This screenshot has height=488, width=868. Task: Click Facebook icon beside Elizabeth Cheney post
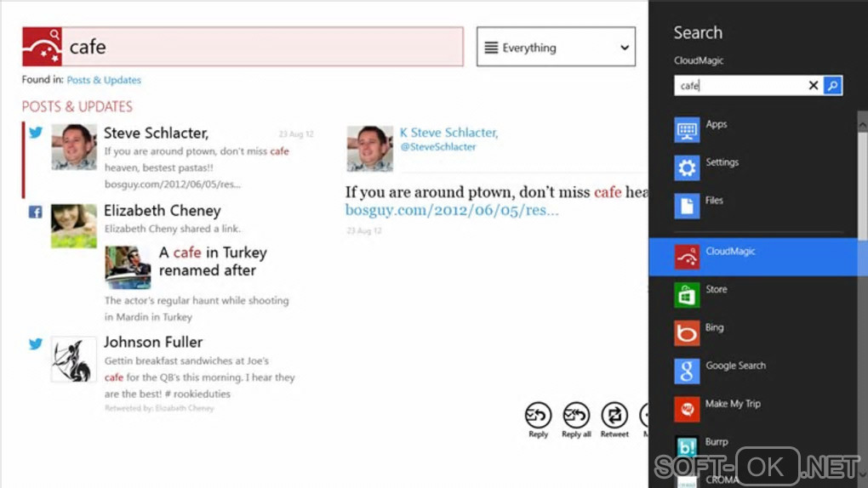tap(36, 212)
